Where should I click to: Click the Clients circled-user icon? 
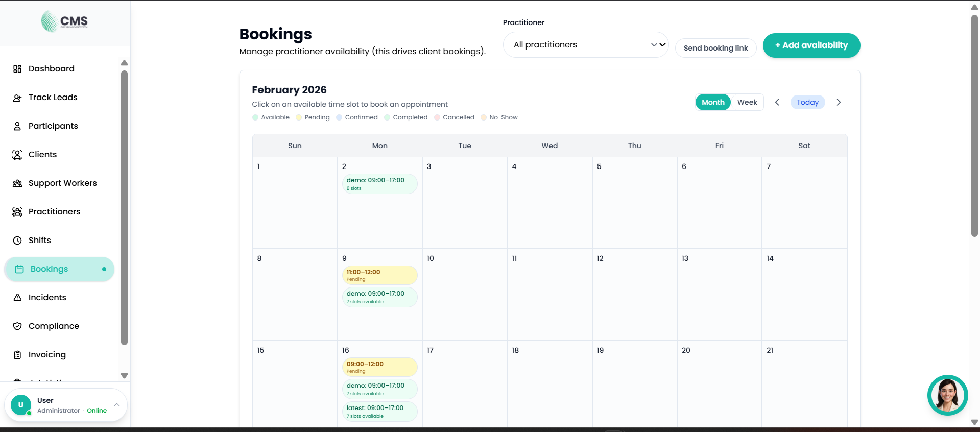17,155
